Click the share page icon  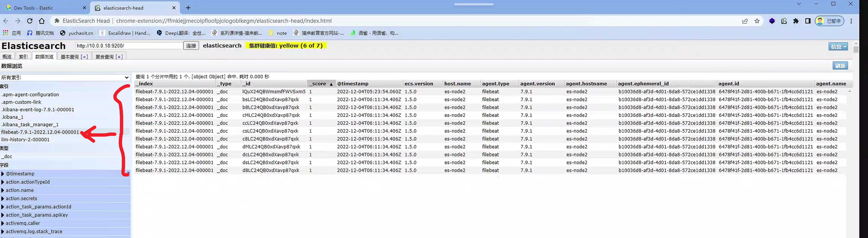pos(745,21)
